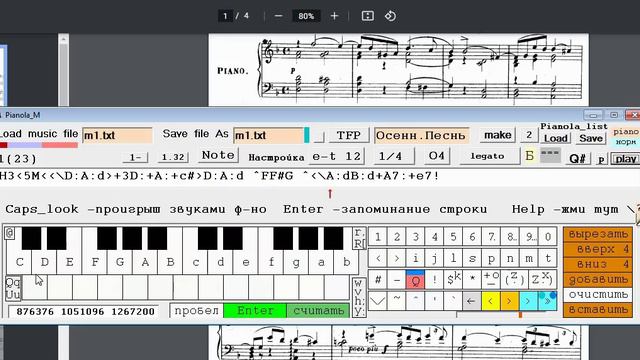
Task: Fit PDF page to window
Action: click(367, 16)
